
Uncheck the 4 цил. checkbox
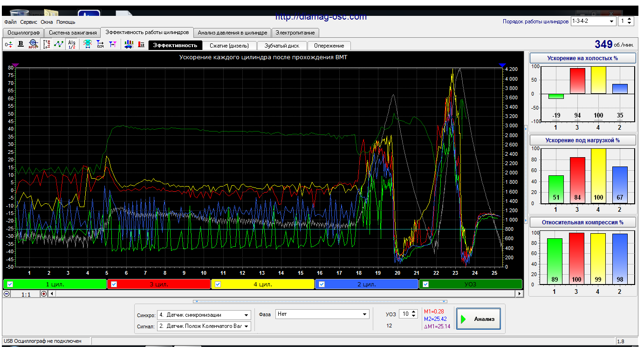pos(218,284)
